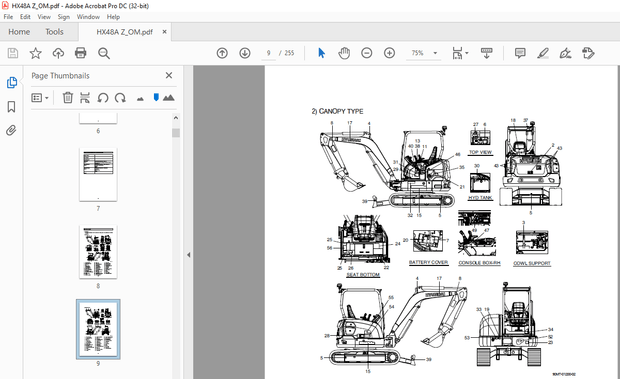The width and height of the screenshot is (620, 379).
Task: Switch to the Home tab
Action: [19, 32]
